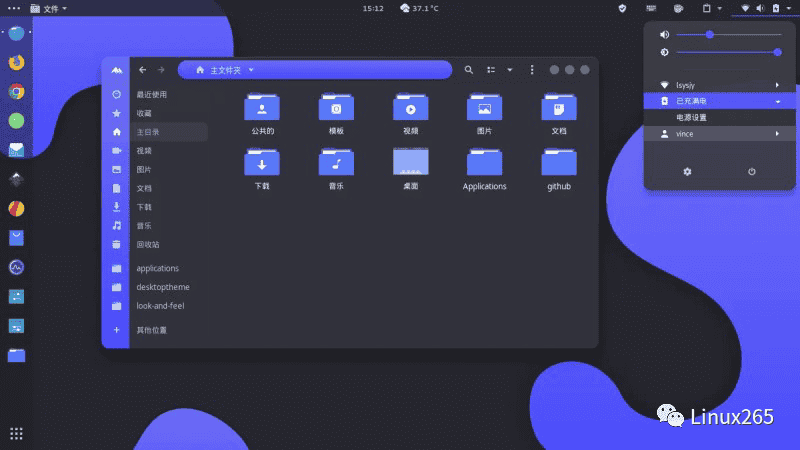Click the power button in system menu
The height and width of the screenshot is (450, 800).
coord(752,172)
